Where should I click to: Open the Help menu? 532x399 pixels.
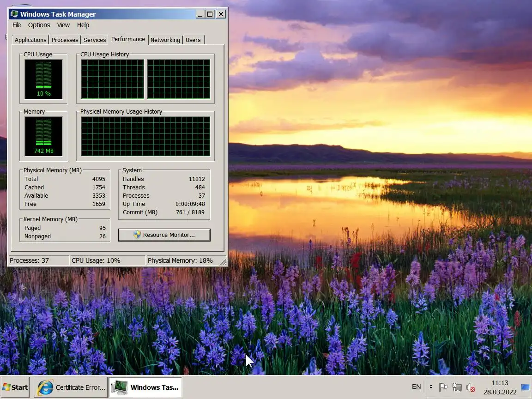tap(83, 25)
